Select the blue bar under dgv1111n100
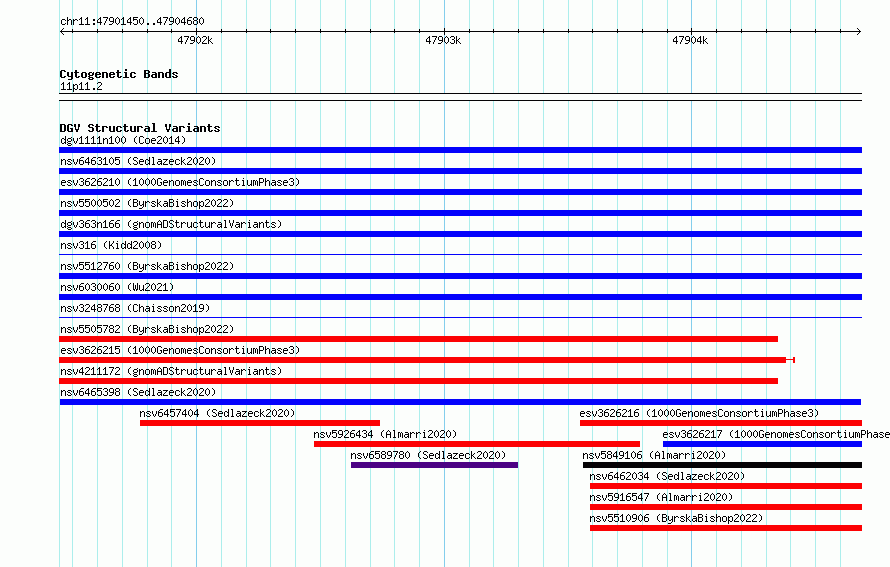The height and width of the screenshot is (567, 890). click(x=460, y=150)
